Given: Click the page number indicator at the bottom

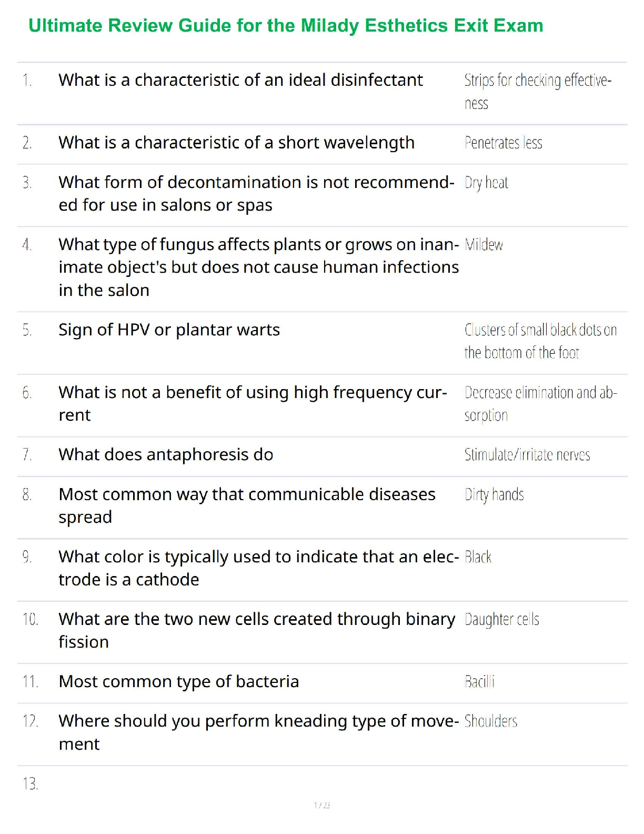Looking at the screenshot, I should tap(321, 805).
